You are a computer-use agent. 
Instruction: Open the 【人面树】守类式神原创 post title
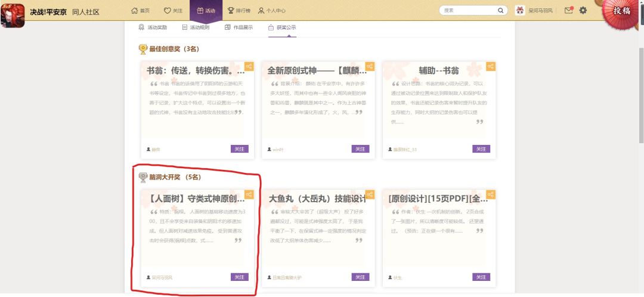pos(196,199)
